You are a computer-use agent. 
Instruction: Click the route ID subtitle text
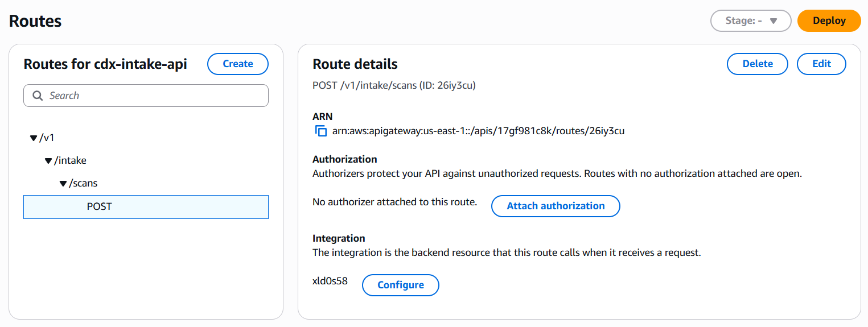point(394,86)
